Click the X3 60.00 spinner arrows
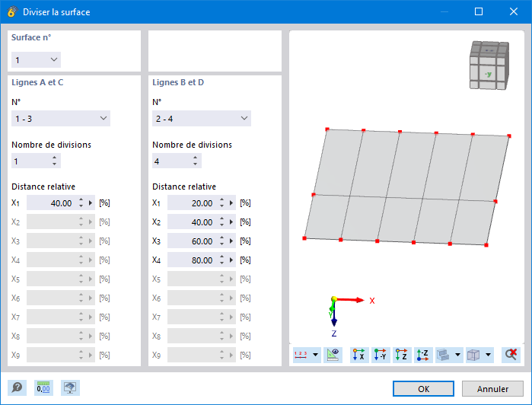The width and height of the screenshot is (532, 405). pyautogui.click(x=221, y=241)
